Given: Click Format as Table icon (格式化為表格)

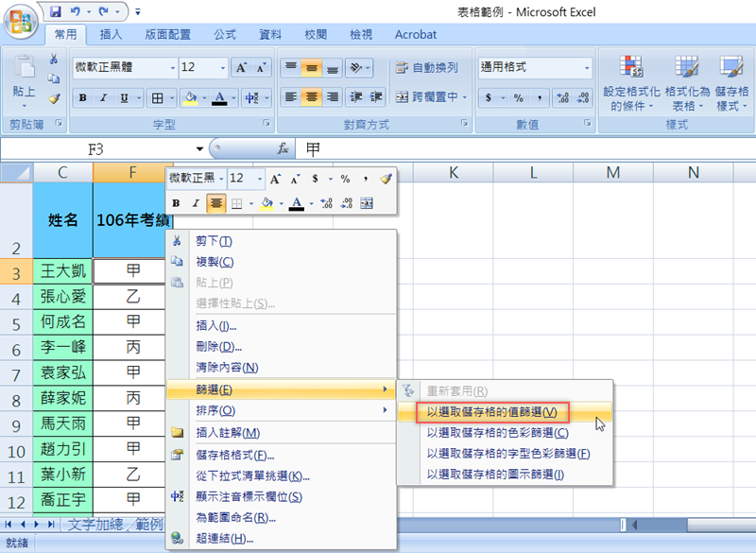Looking at the screenshot, I should click(x=687, y=67).
